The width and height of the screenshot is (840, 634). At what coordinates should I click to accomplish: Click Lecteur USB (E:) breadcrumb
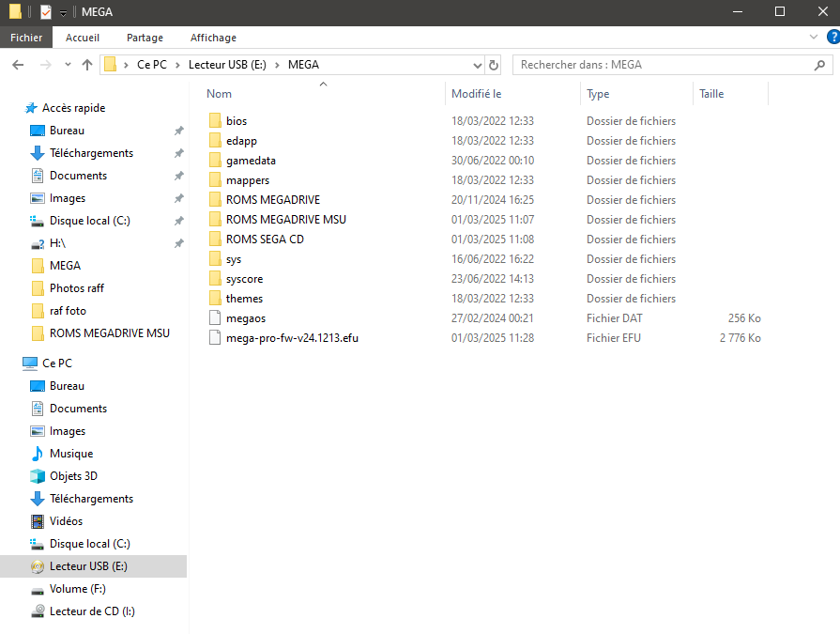click(x=227, y=65)
